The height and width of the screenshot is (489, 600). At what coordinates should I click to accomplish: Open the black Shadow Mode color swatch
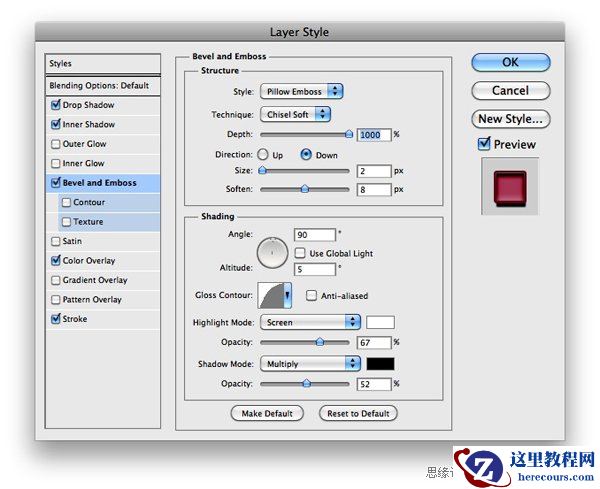[x=380, y=363]
